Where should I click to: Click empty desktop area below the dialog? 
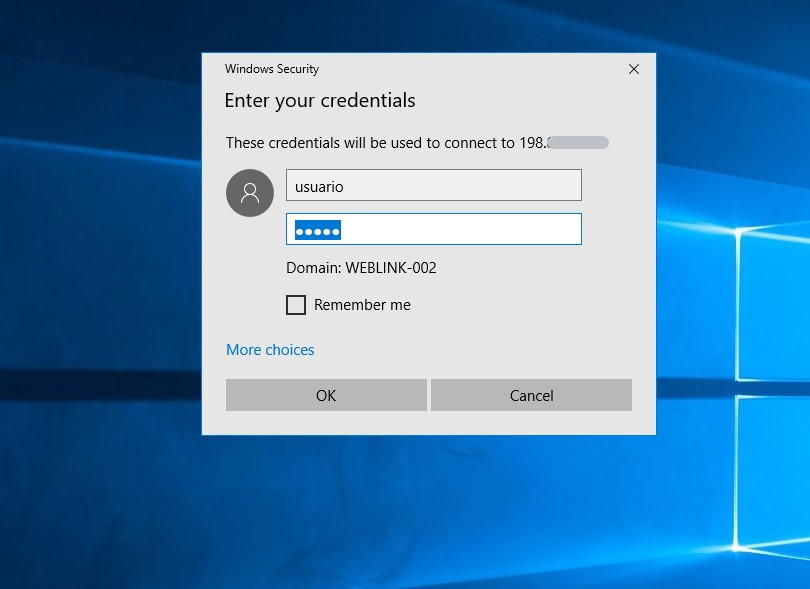pyautogui.click(x=420, y=510)
